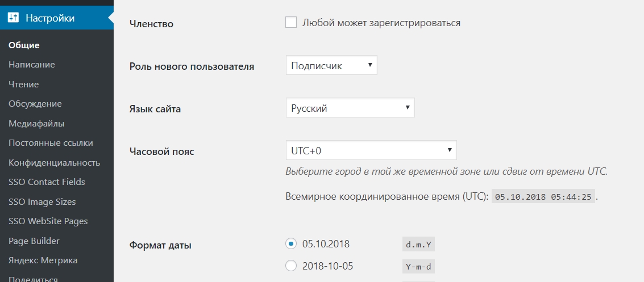
Task: Click the Настройки settings sliders icon
Action: click(x=14, y=18)
